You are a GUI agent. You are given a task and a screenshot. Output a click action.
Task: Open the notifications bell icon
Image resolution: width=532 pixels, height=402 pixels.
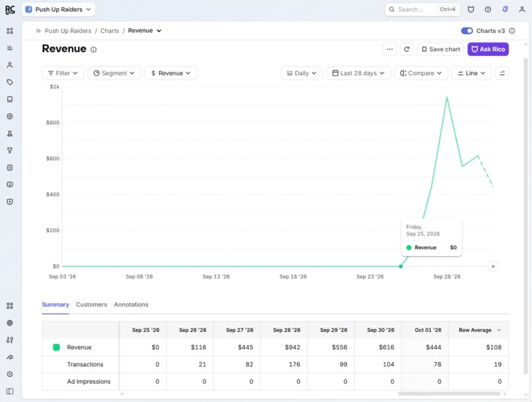pyautogui.click(x=505, y=10)
